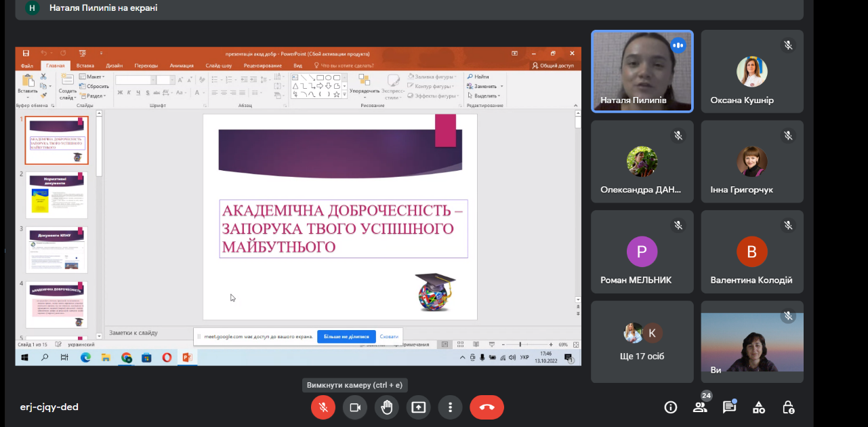This screenshot has height=427, width=868.
Task: Select slide 2 thumbnail Нормативні документи
Action: click(57, 195)
